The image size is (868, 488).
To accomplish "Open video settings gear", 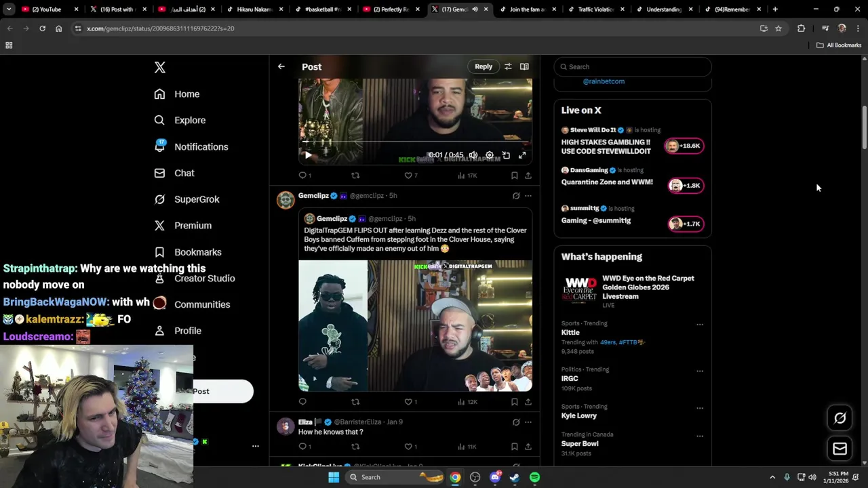I will 490,155.
